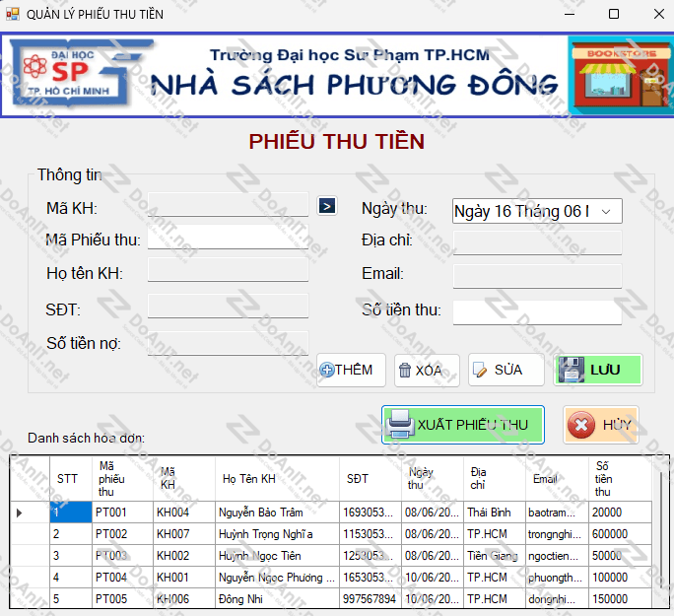Select the row selector arrow of row 1
Screen dimensions: 674x616
coord(30,513)
